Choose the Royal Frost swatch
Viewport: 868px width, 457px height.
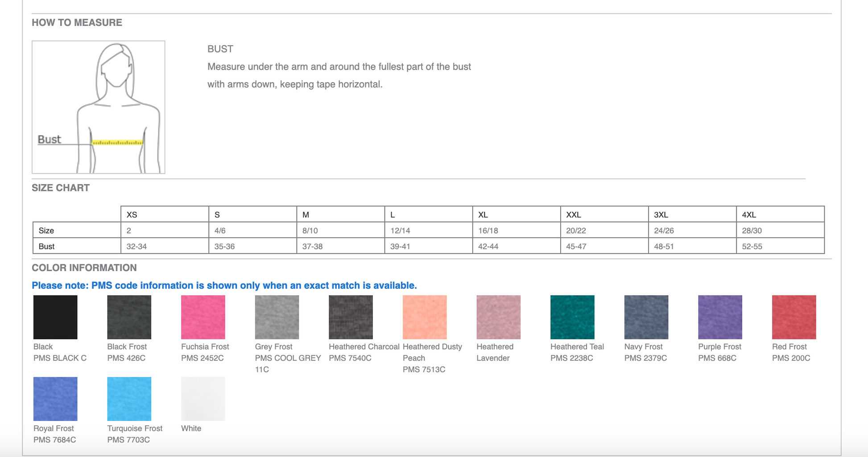click(55, 399)
